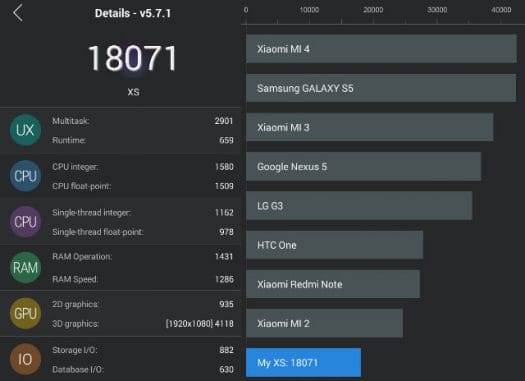Open the 3D graphics result row
Screen dimensions: 525x381
point(142,324)
